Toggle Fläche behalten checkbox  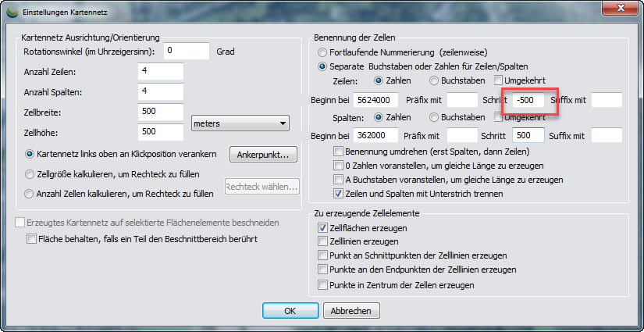click(x=32, y=238)
